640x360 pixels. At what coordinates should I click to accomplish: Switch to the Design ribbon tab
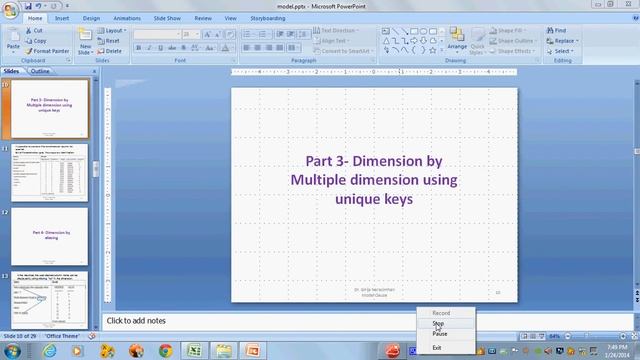tap(91, 18)
